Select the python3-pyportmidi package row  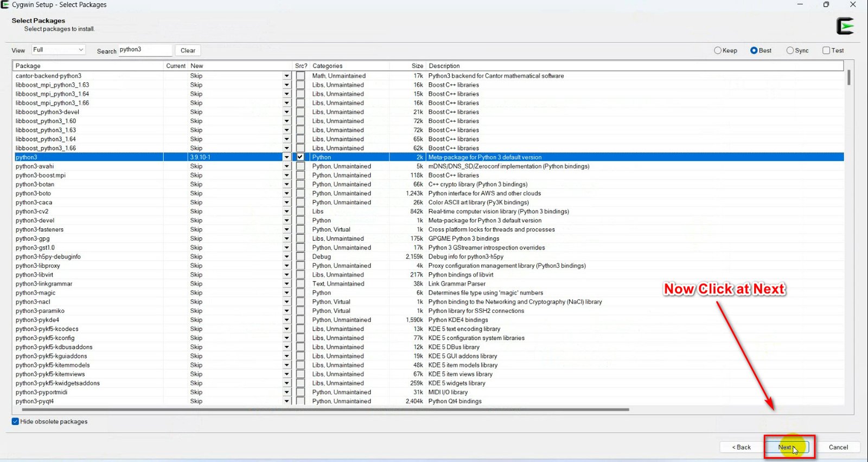(x=428, y=393)
